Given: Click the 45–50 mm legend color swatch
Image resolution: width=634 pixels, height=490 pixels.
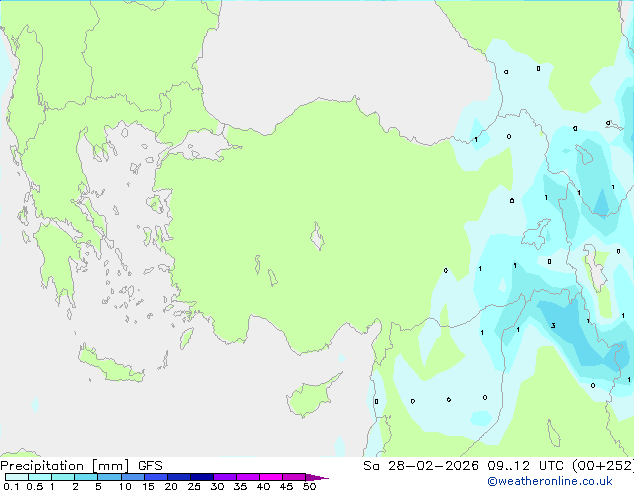Looking at the screenshot, I should [x=294, y=477].
